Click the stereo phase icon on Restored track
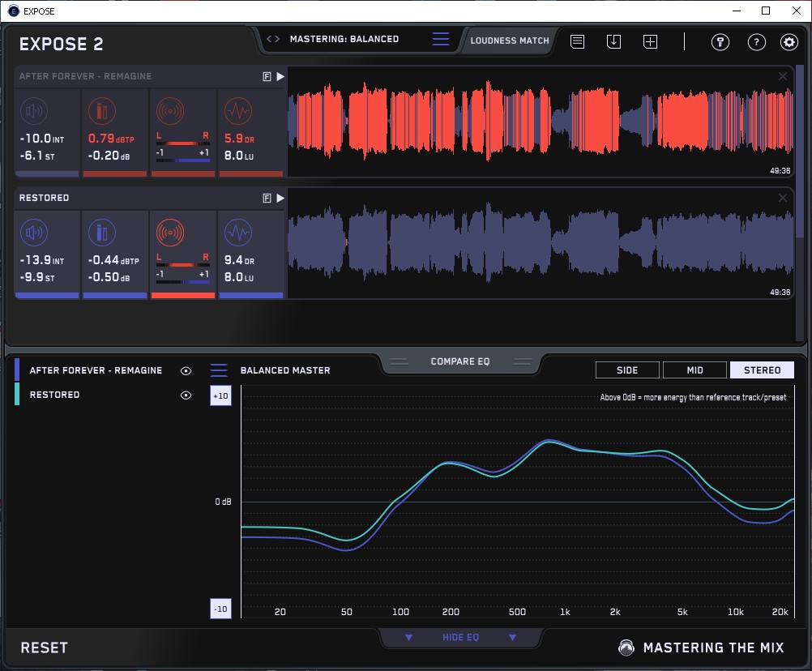Image resolution: width=812 pixels, height=671 pixels. pyautogui.click(x=170, y=233)
